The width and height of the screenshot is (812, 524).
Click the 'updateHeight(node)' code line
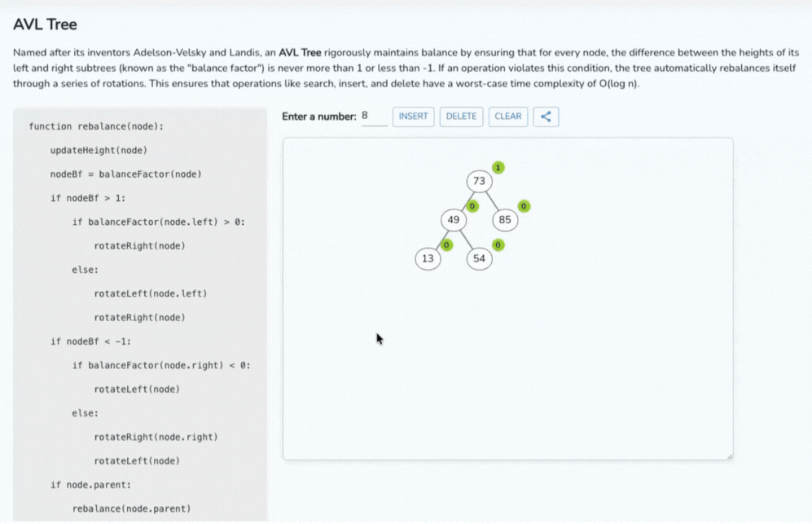pos(99,151)
